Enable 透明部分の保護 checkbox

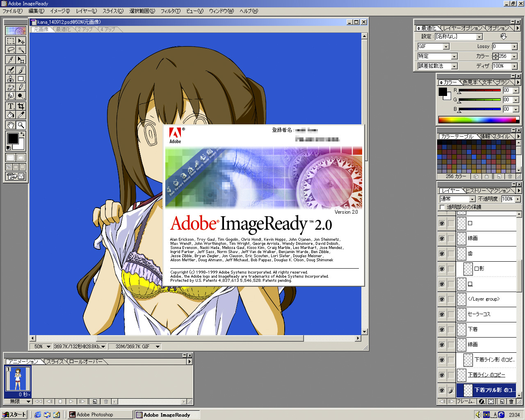[442, 207]
